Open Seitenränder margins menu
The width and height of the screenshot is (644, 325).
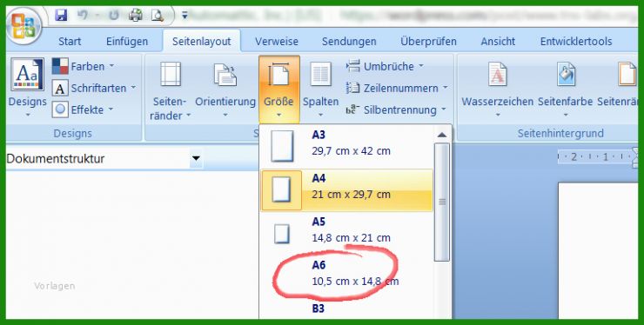(170, 90)
